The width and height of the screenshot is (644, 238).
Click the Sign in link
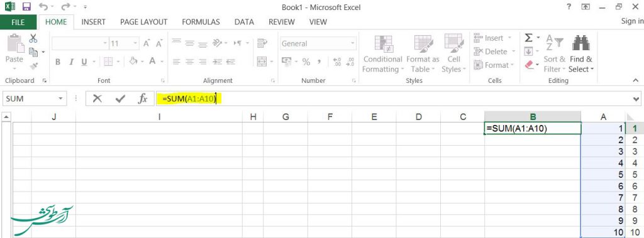pos(633,21)
